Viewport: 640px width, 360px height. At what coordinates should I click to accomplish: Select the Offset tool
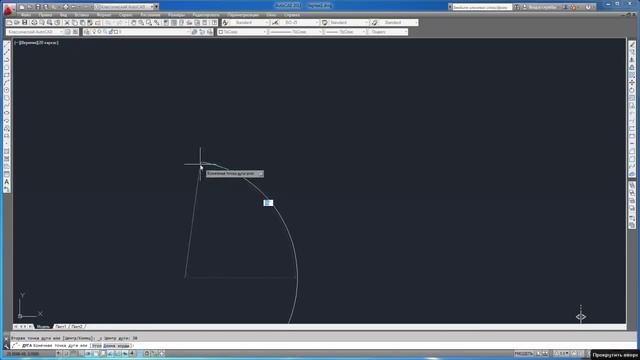click(x=632, y=68)
